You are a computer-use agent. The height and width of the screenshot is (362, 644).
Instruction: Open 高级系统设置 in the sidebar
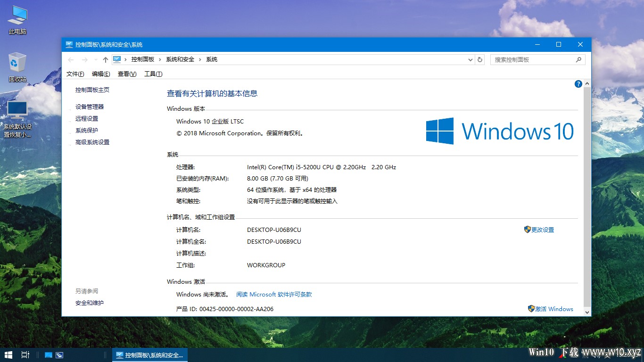pos(92,142)
